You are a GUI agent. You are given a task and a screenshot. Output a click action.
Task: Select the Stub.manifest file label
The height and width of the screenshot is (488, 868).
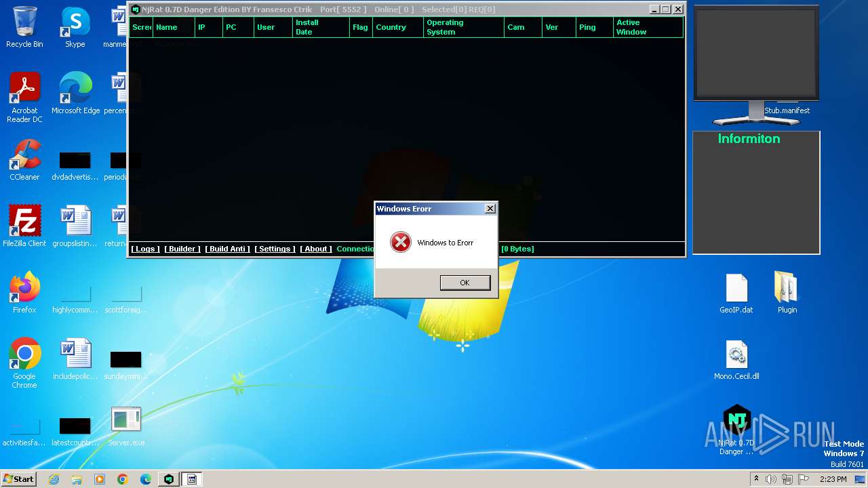pyautogui.click(x=787, y=110)
